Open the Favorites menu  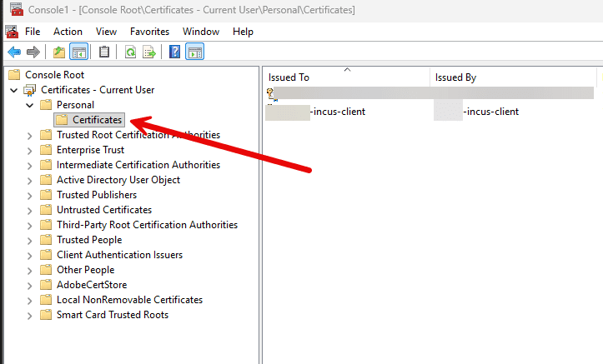click(x=149, y=32)
